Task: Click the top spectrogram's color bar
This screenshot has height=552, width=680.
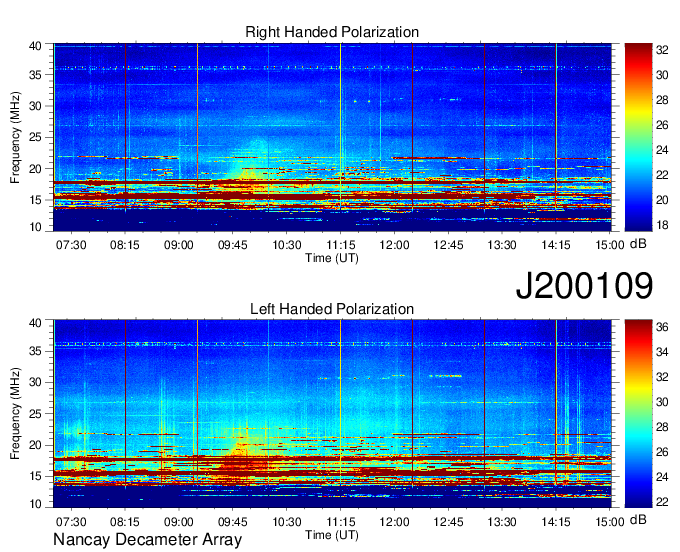Action: [x=638, y=137]
